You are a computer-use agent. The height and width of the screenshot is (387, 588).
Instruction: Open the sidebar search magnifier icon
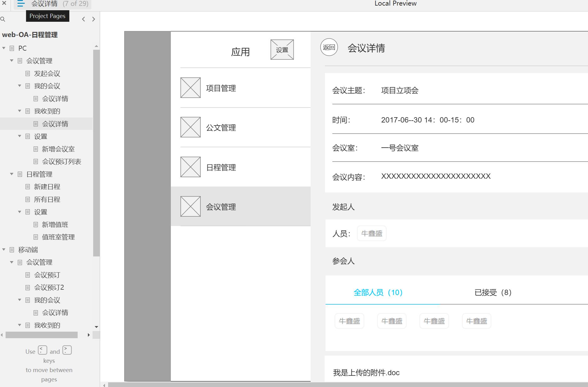pos(3,19)
